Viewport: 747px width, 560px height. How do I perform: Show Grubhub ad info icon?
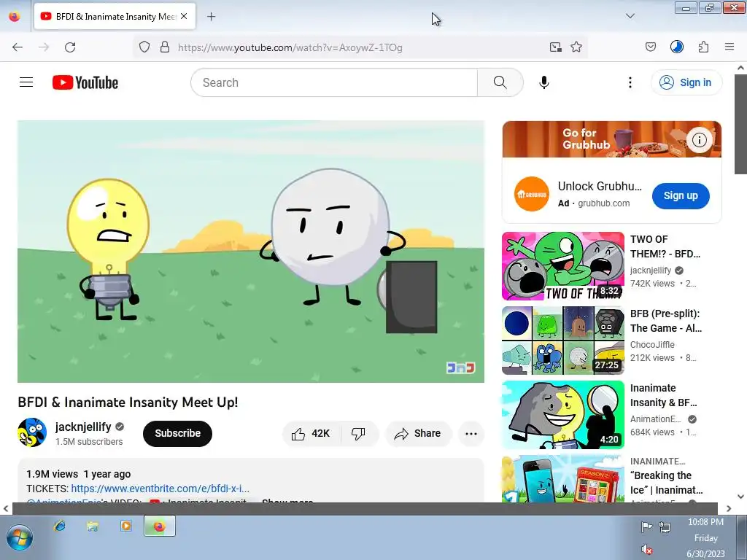coord(699,140)
